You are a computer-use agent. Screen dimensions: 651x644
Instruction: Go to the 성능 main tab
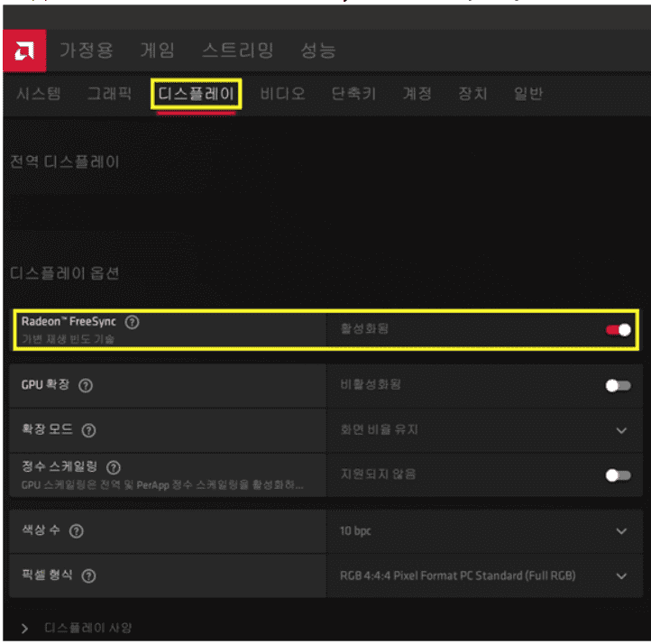click(318, 51)
